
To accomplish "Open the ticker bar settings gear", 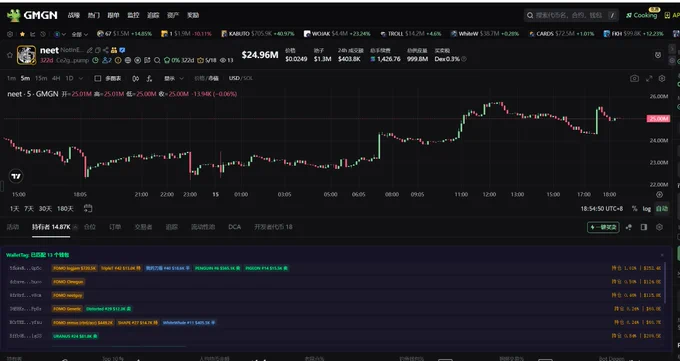I will (x=10, y=34).
